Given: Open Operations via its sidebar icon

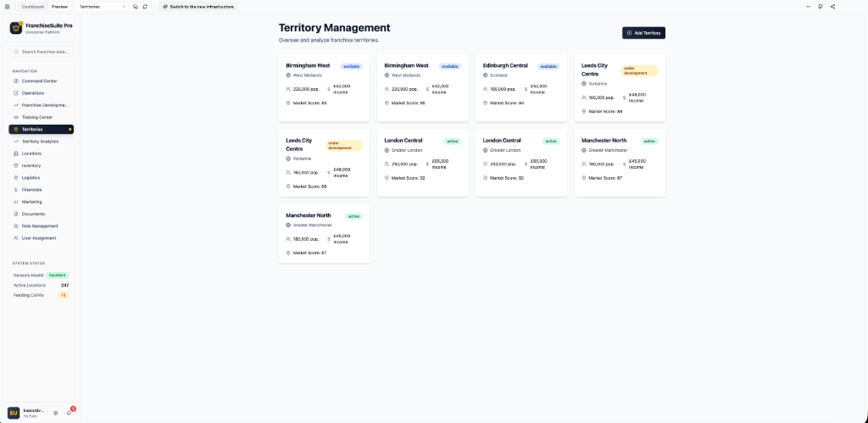Looking at the screenshot, I should click(x=16, y=93).
